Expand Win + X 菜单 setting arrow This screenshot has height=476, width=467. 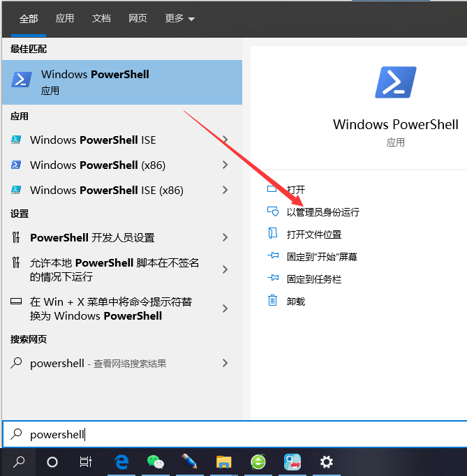pos(225,308)
